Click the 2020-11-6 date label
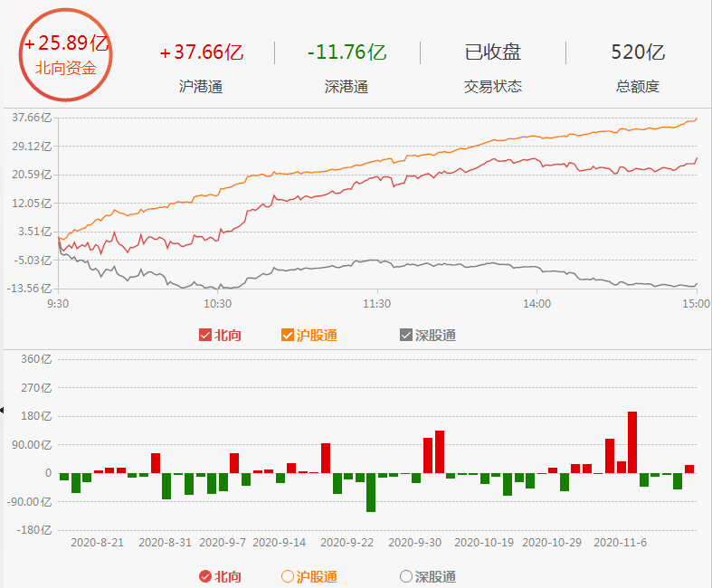This screenshot has height=588, width=712. pos(621,542)
